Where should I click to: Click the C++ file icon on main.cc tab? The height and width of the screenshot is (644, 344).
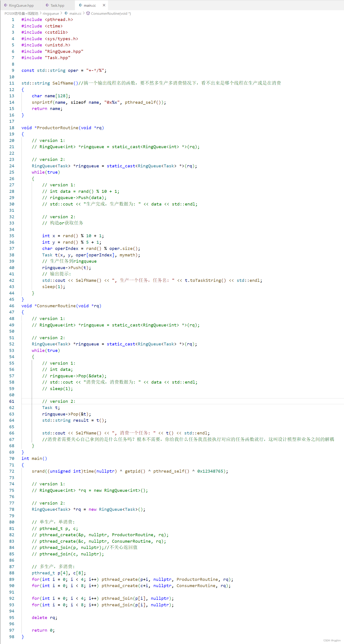[81, 5]
